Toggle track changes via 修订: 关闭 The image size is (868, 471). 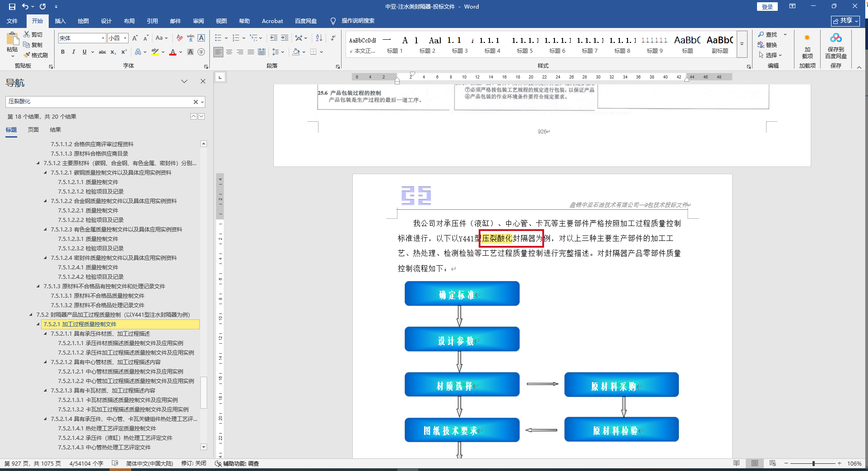pyautogui.click(x=194, y=463)
